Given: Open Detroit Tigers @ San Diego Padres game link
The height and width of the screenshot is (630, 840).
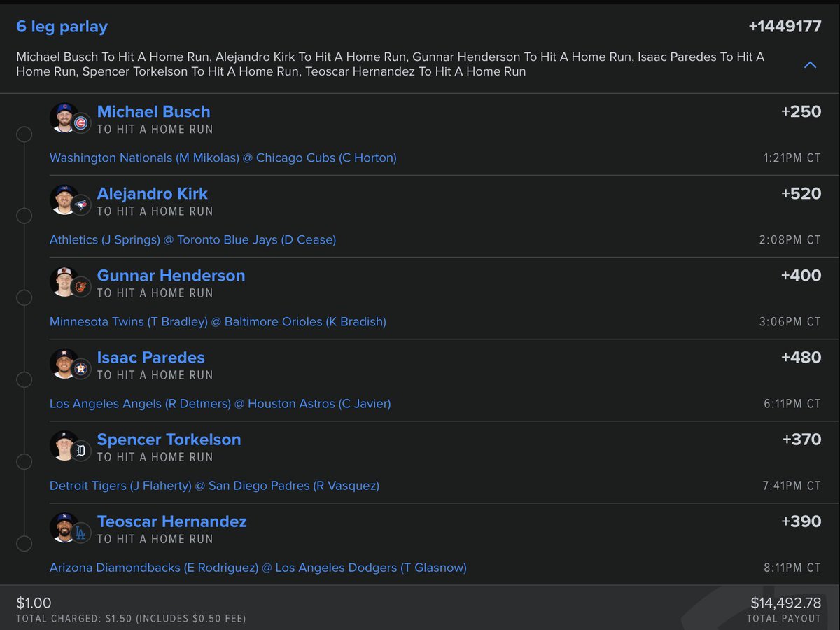Looking at the screenshot, I should (x=214, y=486).
